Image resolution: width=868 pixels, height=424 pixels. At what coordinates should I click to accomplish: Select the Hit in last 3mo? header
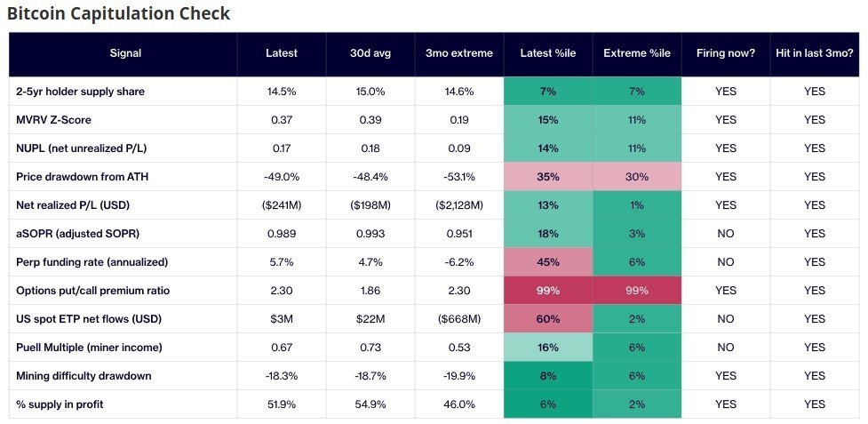coord(815,53)
